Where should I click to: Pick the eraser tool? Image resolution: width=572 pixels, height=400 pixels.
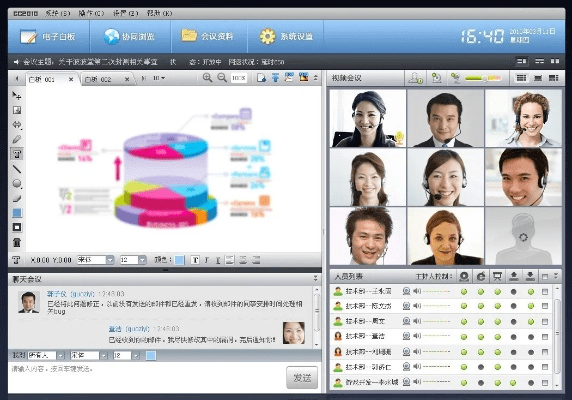click(17, 198)
